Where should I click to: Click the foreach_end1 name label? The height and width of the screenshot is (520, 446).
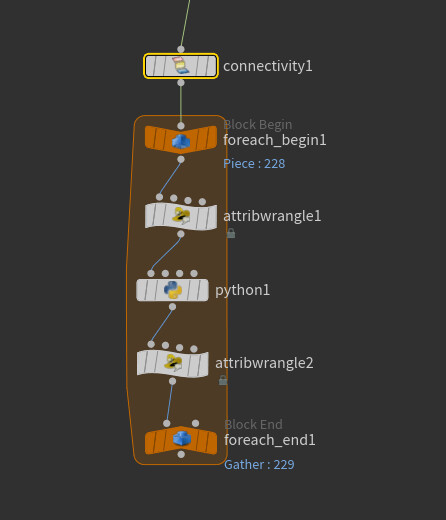(270, 440)
